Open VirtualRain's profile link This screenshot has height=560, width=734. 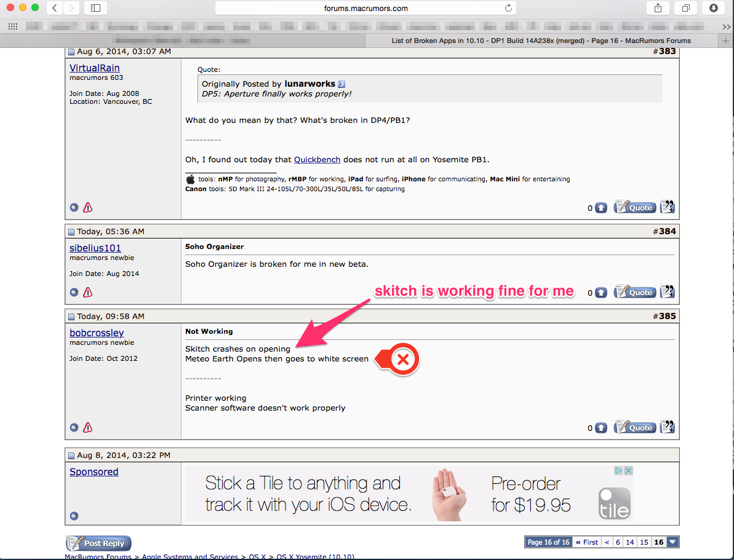(95, 68)
